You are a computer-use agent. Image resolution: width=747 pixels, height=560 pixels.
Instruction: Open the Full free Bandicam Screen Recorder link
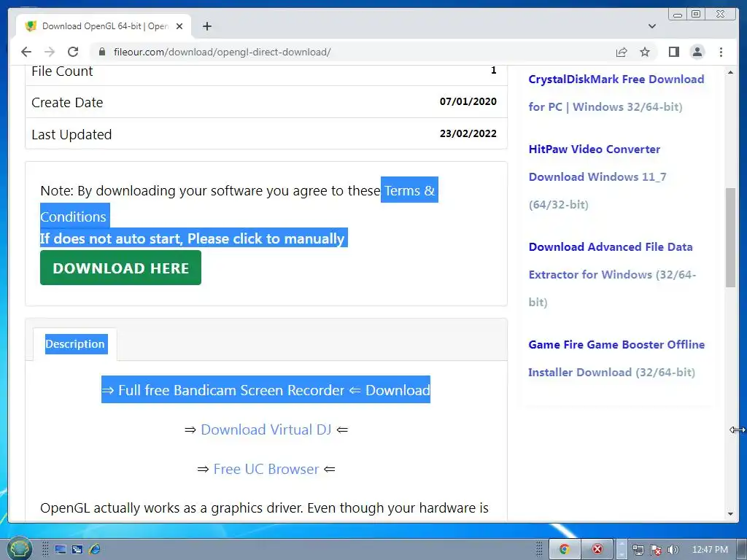tap(266, 390)
